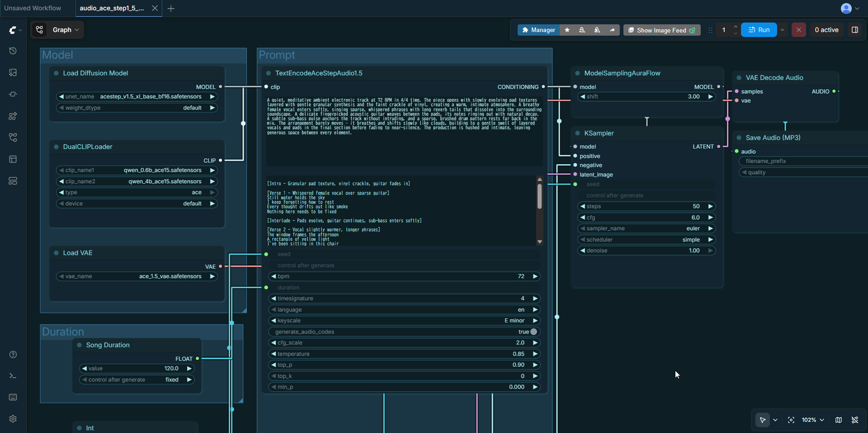The height and width of the screenshot is (433, 868).
Task: Click the denoise 1.00 value field
Action: click(647, 251)
